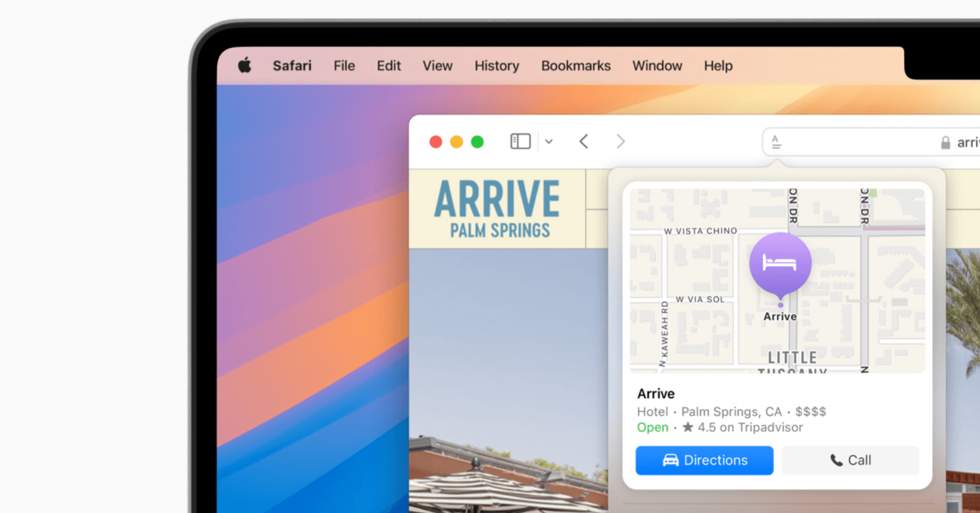Click the 'Hotel · Palm Springs, CA · $$$$' text
The width and height of the screenshot is (980, 513).
(731, 411)
